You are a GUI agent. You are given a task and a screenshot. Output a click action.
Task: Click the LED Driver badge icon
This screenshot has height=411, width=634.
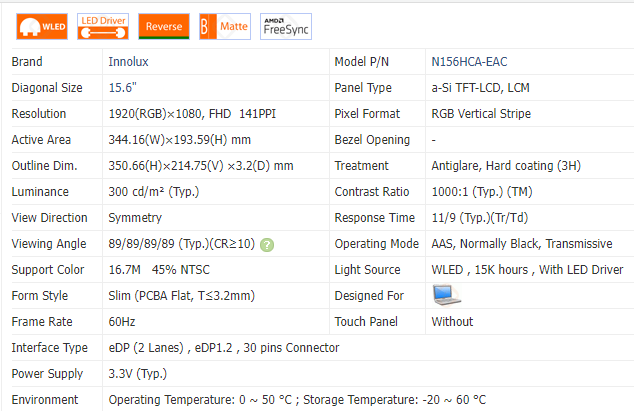coord(103,27)
